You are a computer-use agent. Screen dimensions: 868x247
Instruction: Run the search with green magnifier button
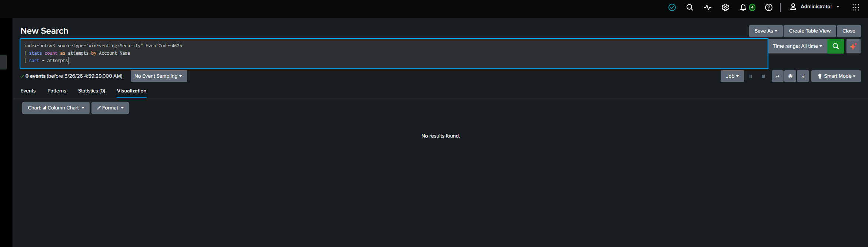(x=835, y=46)
